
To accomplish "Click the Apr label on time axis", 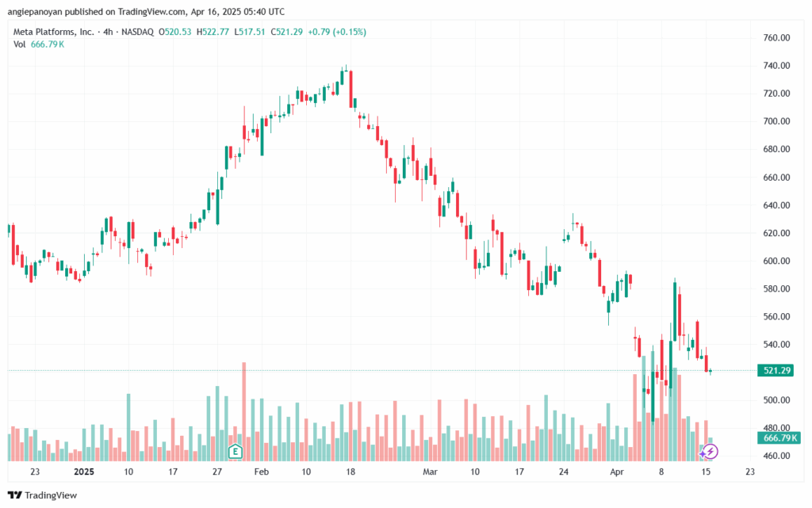I will [x=617, y=472].
